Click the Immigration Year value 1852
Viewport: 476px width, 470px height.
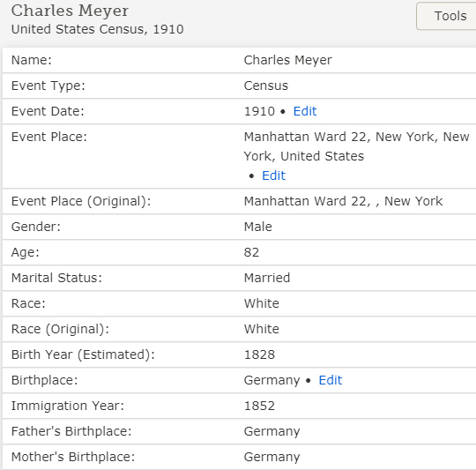(x=259, y=406)
